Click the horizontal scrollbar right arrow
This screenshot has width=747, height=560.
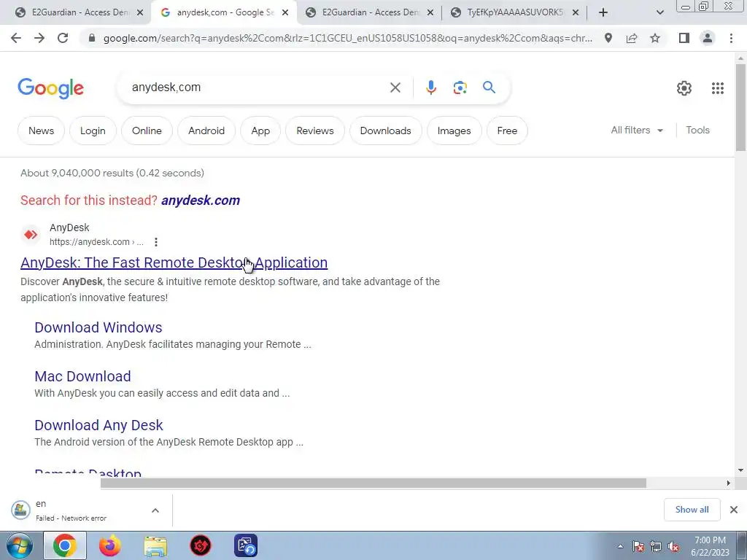(728, 483)
